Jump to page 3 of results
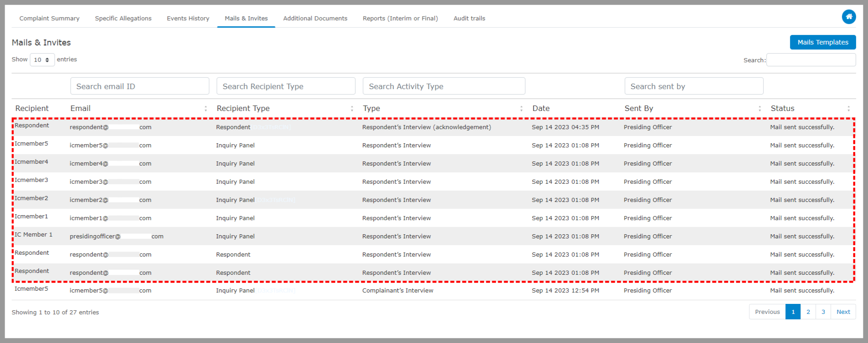This screenshot has height=343, width=868. [x=823, y=312]
